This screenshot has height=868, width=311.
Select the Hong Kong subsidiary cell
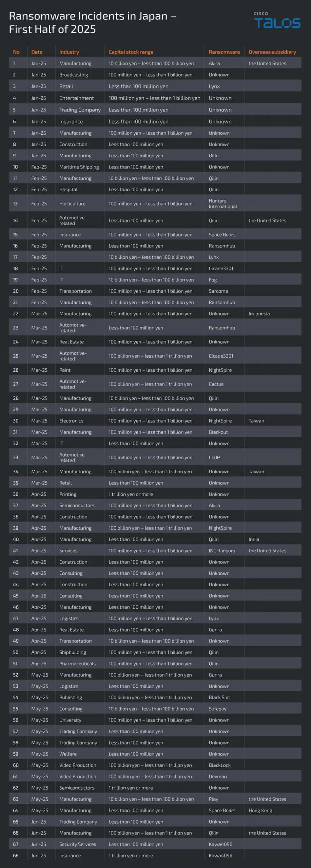tap(260, 810)
